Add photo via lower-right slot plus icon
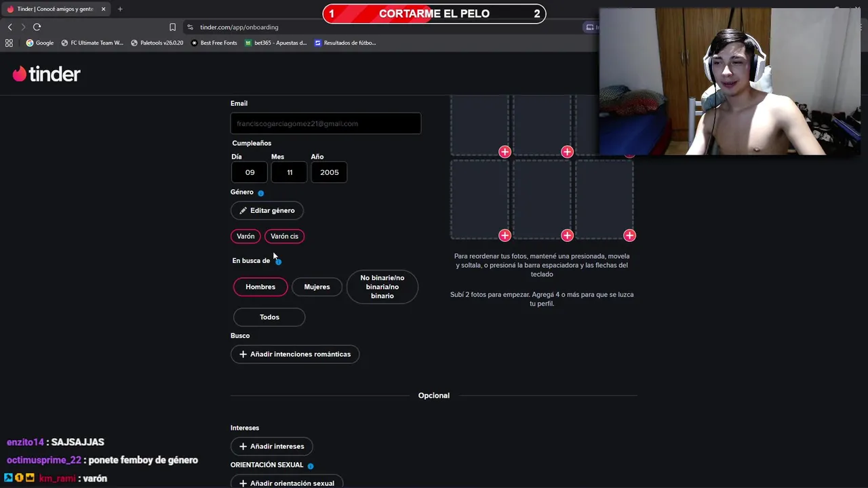 629,235
